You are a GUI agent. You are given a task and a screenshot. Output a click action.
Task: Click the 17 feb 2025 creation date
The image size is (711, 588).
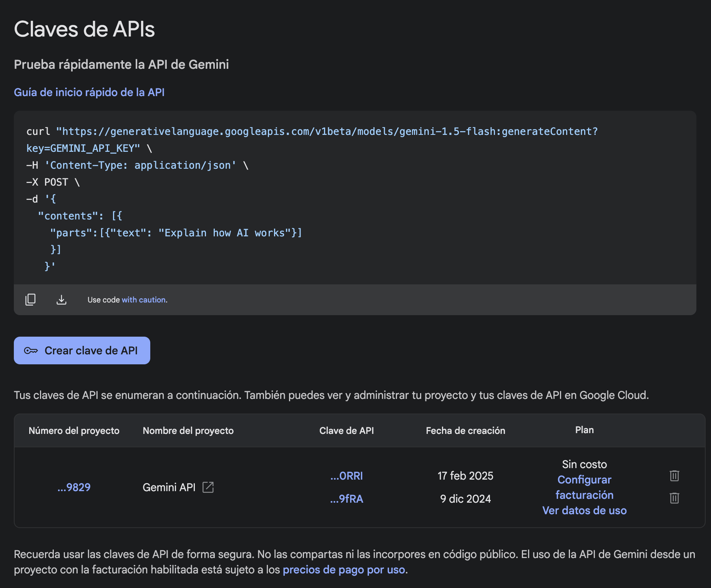point(465,476)
